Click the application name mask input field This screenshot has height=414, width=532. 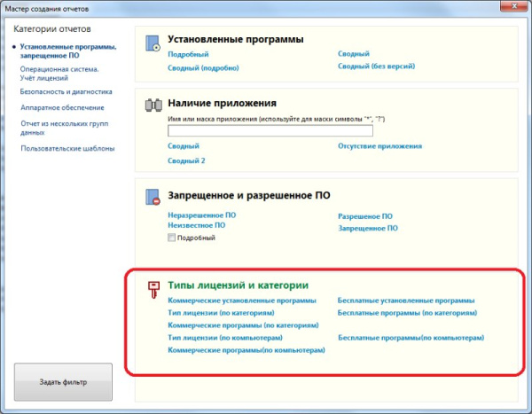(x=270, y=131)
